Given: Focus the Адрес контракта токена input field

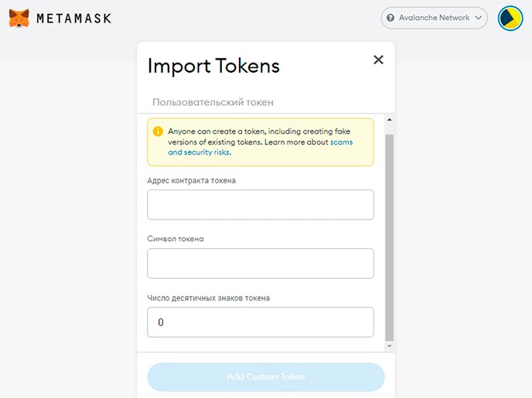Looking at the screenshot, I should click(x=260, y=205).
